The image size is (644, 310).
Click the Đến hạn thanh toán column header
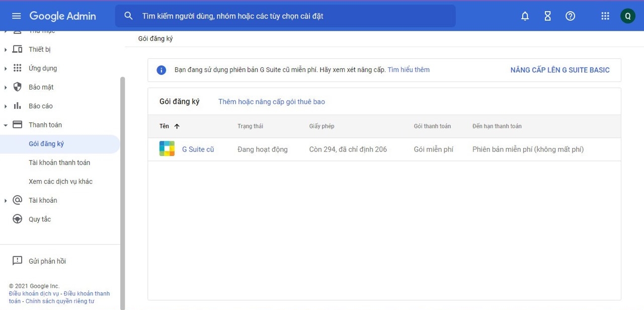click(x=497, y=126)
